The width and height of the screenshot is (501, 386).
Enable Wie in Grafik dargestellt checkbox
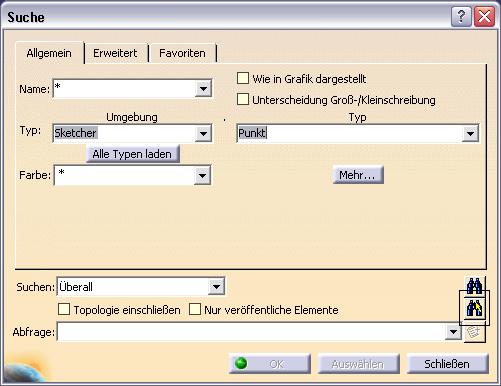tap(243, 78)
